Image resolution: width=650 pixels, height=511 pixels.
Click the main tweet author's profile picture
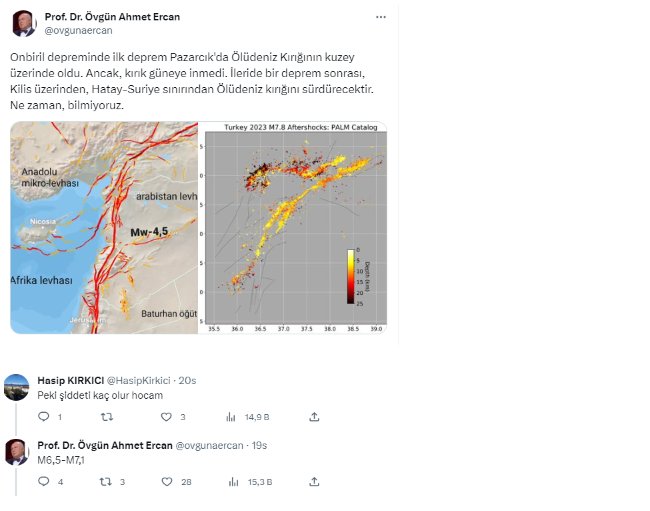pos(23,22)
